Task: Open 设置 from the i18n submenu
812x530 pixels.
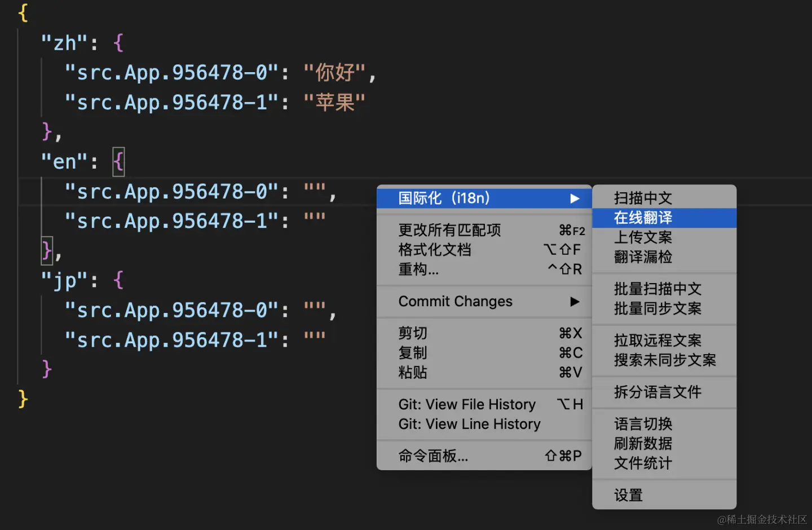Action: [x=664, y=496]
